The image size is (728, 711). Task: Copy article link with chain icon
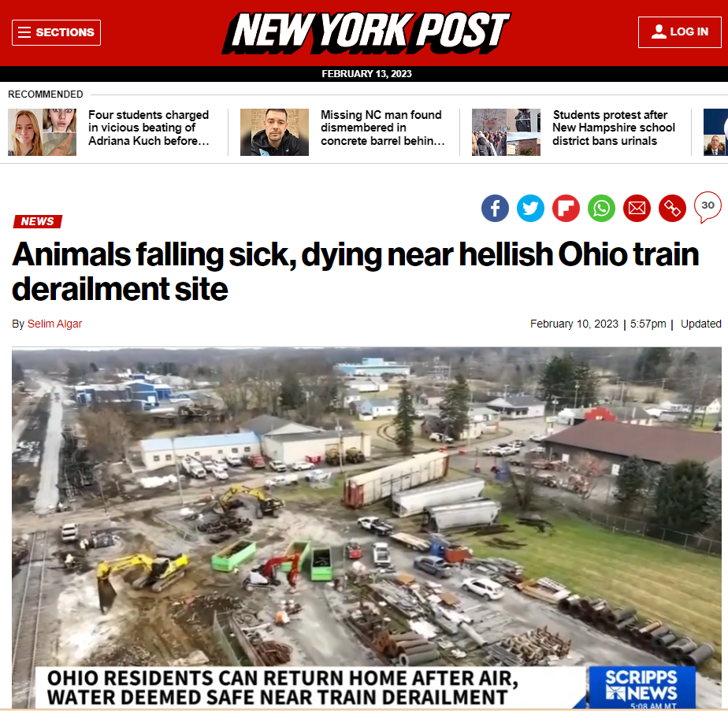point(672,209)
